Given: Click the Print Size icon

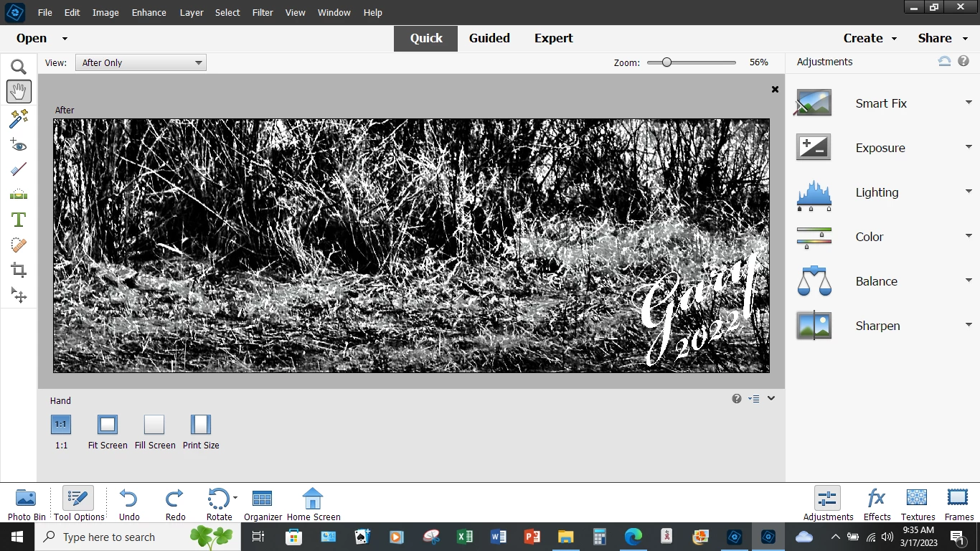Looking at the screenshot, I should 201,425.
